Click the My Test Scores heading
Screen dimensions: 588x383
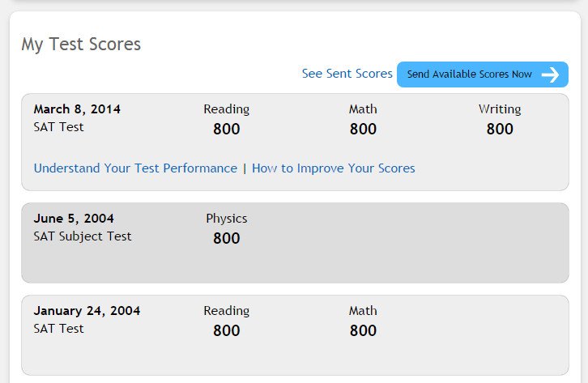pyautogui.click(x=81, y=45)
